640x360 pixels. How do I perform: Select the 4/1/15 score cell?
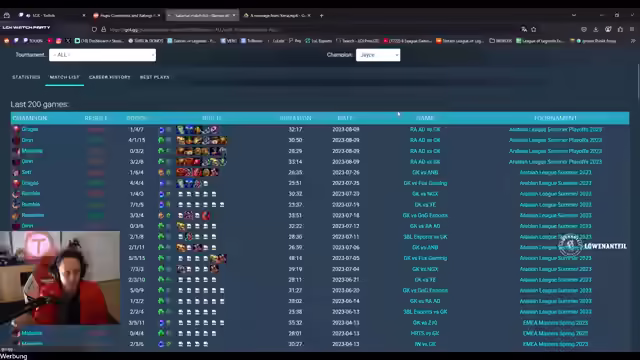[136, 140]
